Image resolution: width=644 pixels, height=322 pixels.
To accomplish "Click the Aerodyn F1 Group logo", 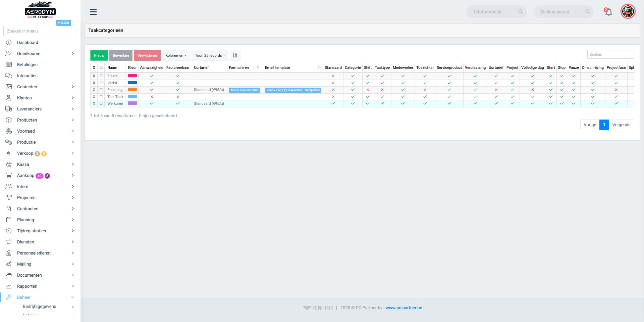I will [x=40, y=10].
